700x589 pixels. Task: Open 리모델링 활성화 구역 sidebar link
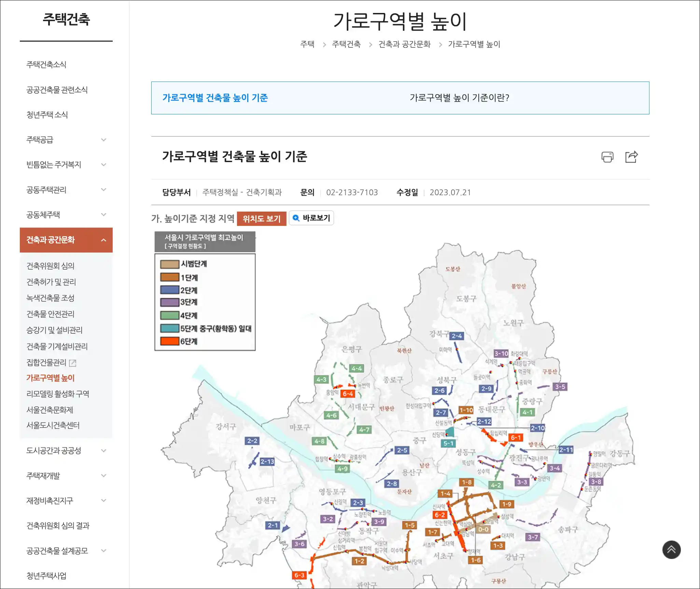click(x=58, y=394)
